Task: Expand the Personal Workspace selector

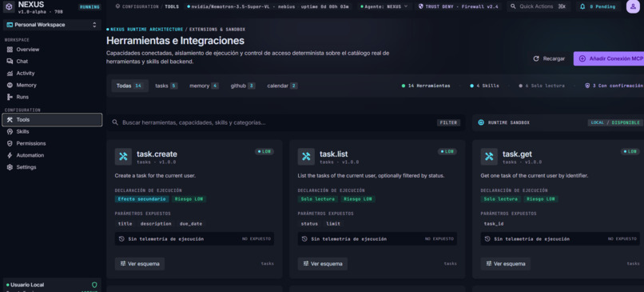Action: click(52, 25)
